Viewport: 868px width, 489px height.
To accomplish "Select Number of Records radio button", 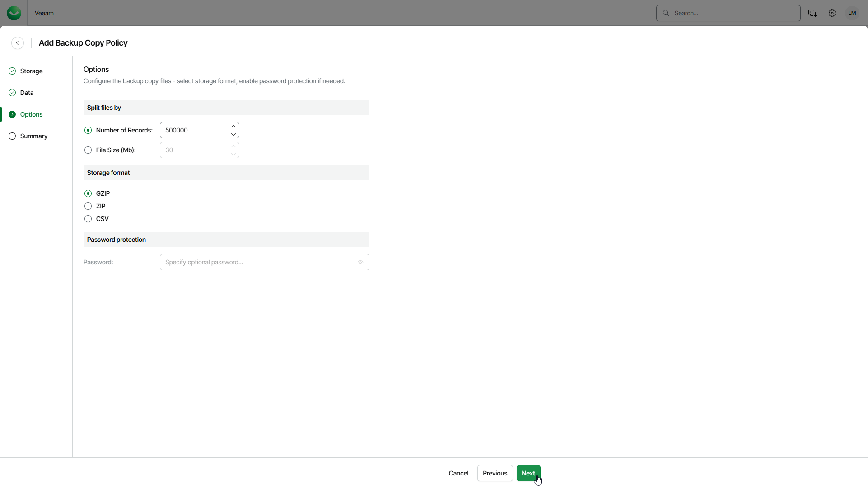I will pos(88,130).
